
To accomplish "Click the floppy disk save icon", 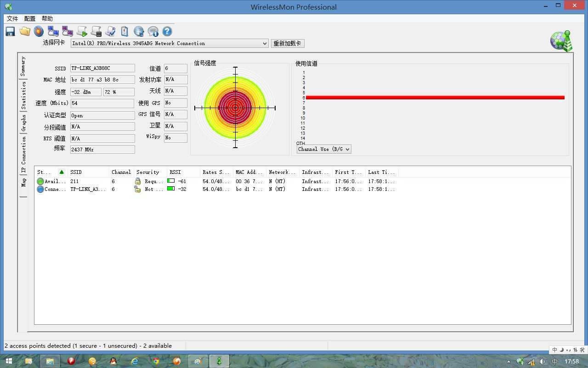I will pos(10,31).
